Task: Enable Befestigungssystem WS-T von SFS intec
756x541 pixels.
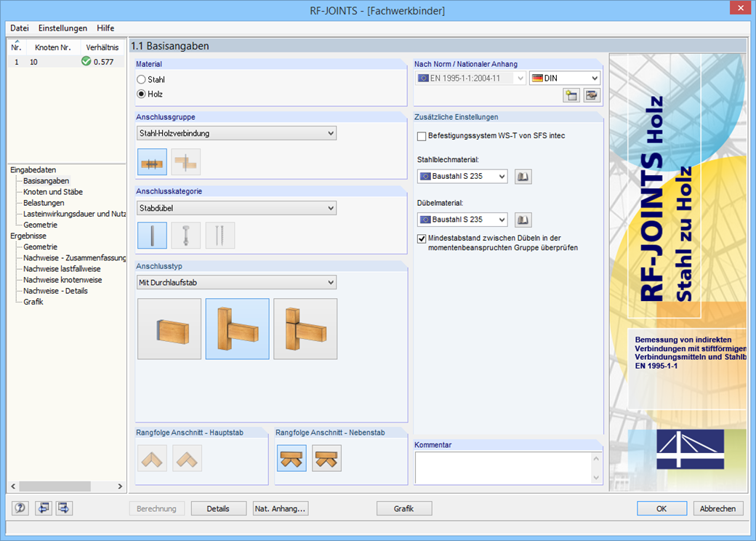Action: [422, 136]
